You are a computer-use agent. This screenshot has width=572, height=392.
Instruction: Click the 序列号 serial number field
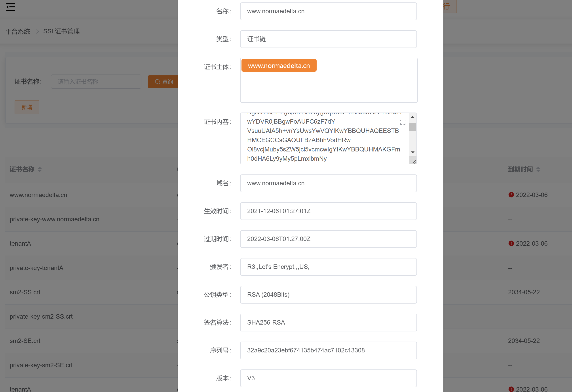(x=328, y=350)
